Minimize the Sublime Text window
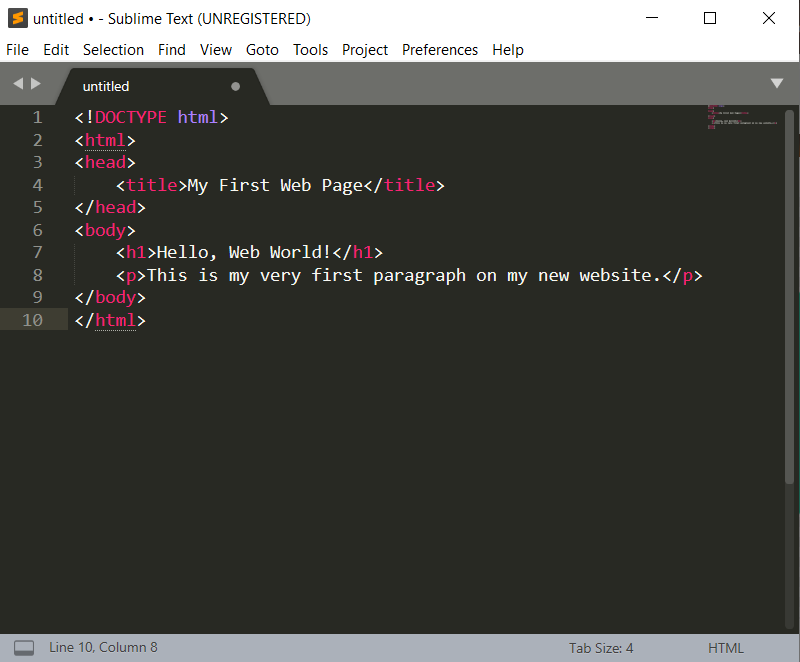The image size is (800, 662). pos(652,18)
